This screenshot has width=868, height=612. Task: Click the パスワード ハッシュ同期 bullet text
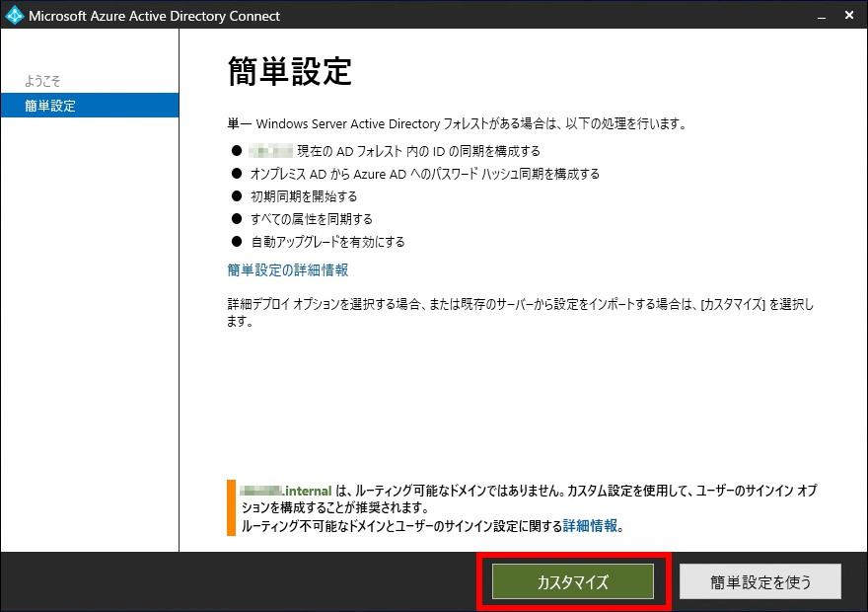[425, 174]
